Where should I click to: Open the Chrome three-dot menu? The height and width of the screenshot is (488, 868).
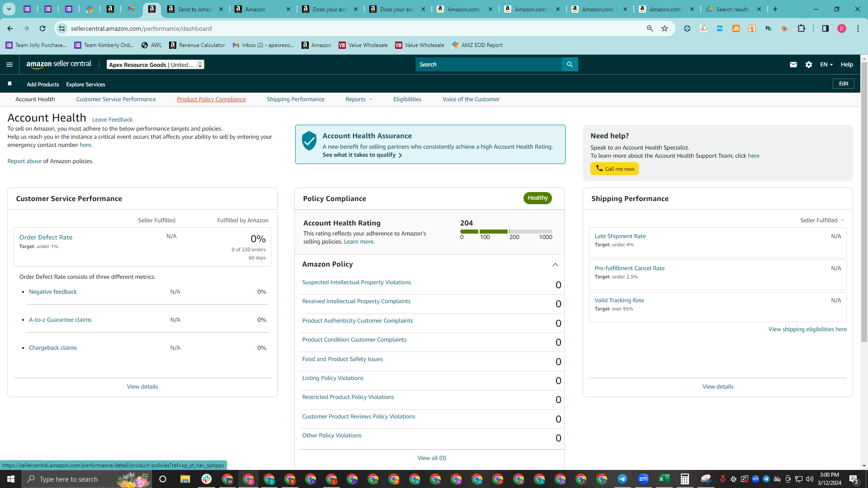coord(858,28)
